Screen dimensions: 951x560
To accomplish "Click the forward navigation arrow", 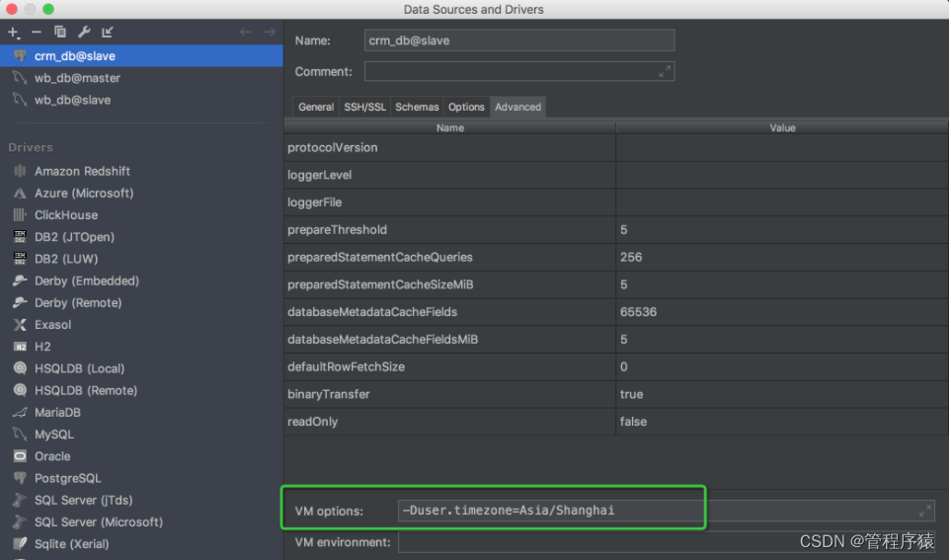I will point(270,33).
